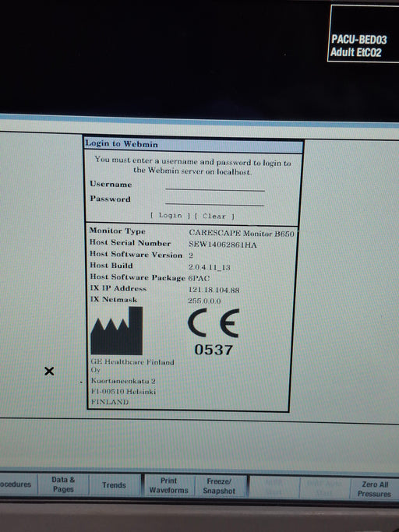Select Kuortaneenkatu 2 address line
Image resolution: width=399 pixels, height=532 pixels.
[x=123, y=381]
